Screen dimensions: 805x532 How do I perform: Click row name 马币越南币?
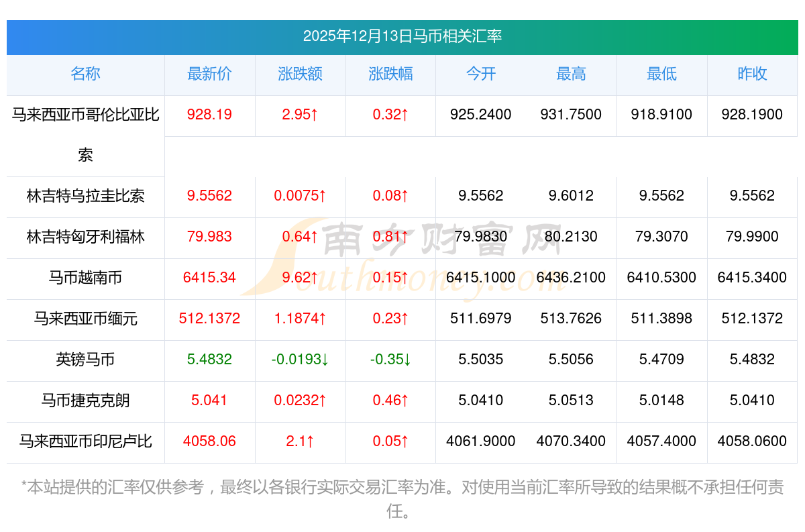point(85,278)
